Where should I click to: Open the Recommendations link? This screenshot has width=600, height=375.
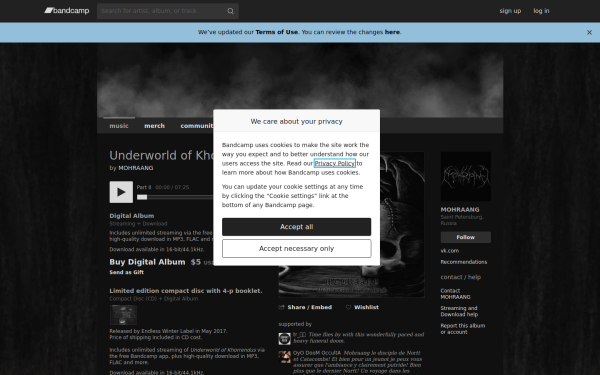[464, 262]
